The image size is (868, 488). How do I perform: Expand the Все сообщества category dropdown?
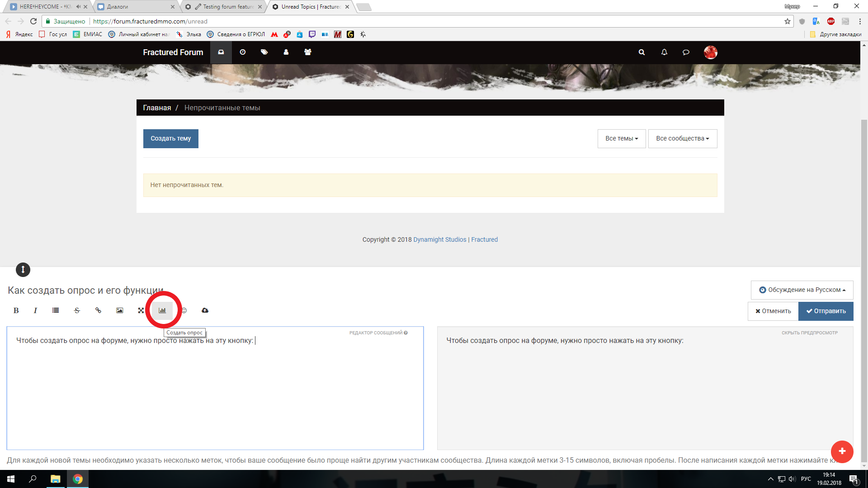pos(683,139)
